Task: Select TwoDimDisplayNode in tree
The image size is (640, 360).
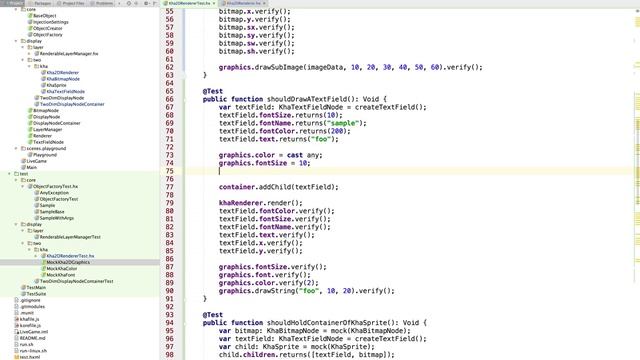Action: [59, 98]
